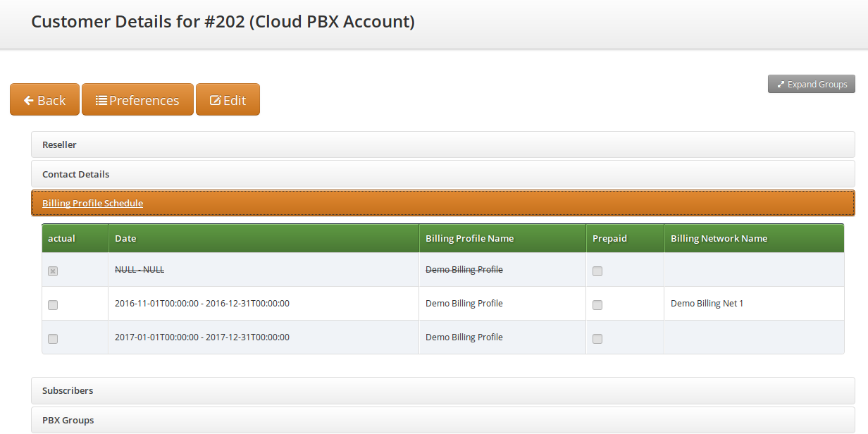
Task: Expand the Reseller section
Action: tap(59, 144)
